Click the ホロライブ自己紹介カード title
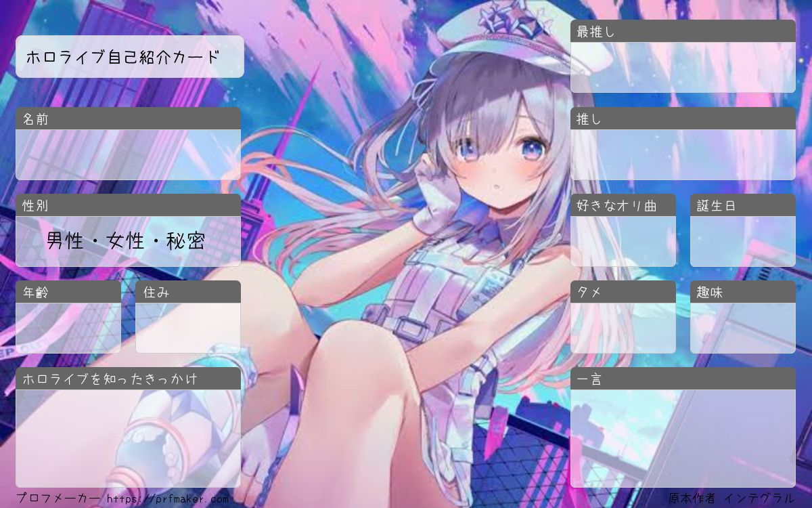The image size is (812, 508). [123, 57]
